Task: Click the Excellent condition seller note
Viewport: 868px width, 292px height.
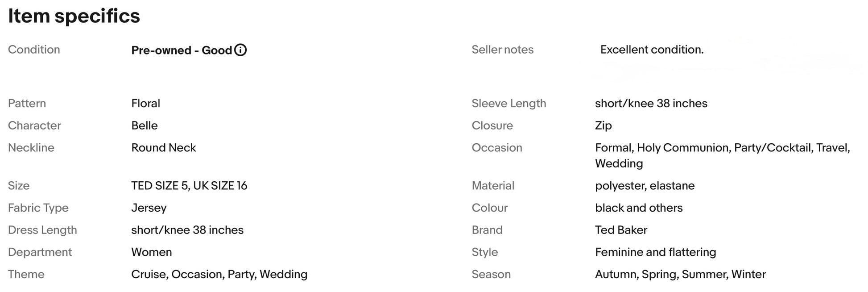Action: (x=652, y=50)
